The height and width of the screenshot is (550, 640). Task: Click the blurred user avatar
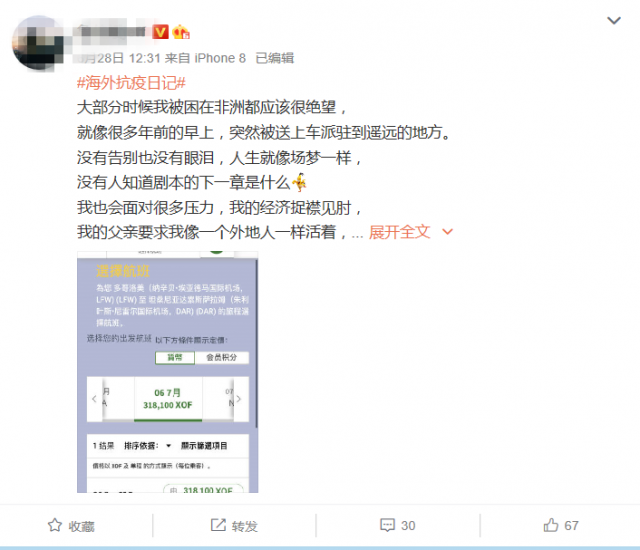39,44
